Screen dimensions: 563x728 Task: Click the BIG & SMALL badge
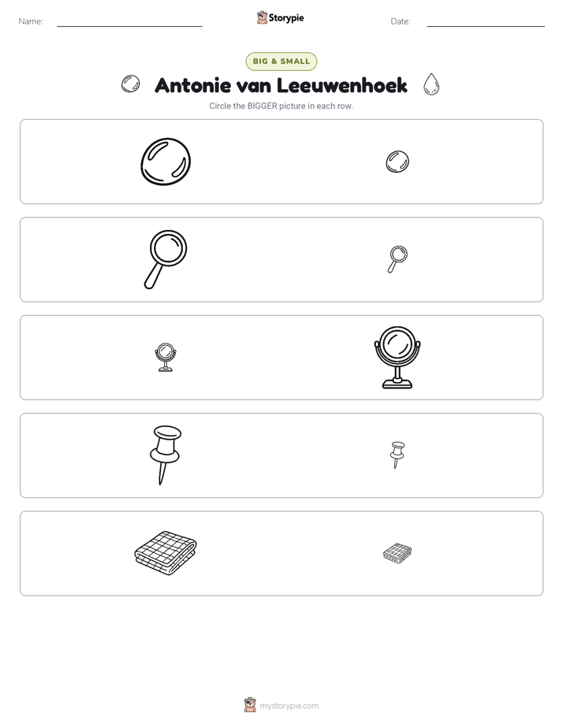(281, 61)
